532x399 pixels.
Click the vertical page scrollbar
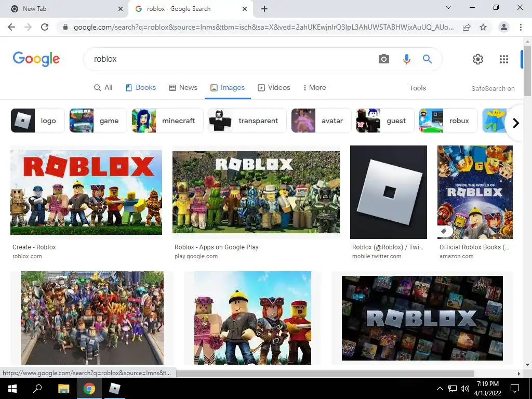(527, 70)
